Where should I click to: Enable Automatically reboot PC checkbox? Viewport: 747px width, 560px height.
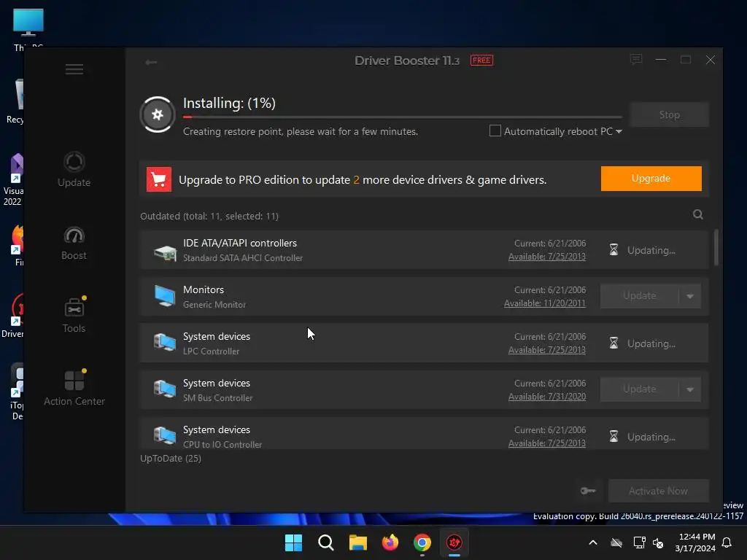click(495, 131)
